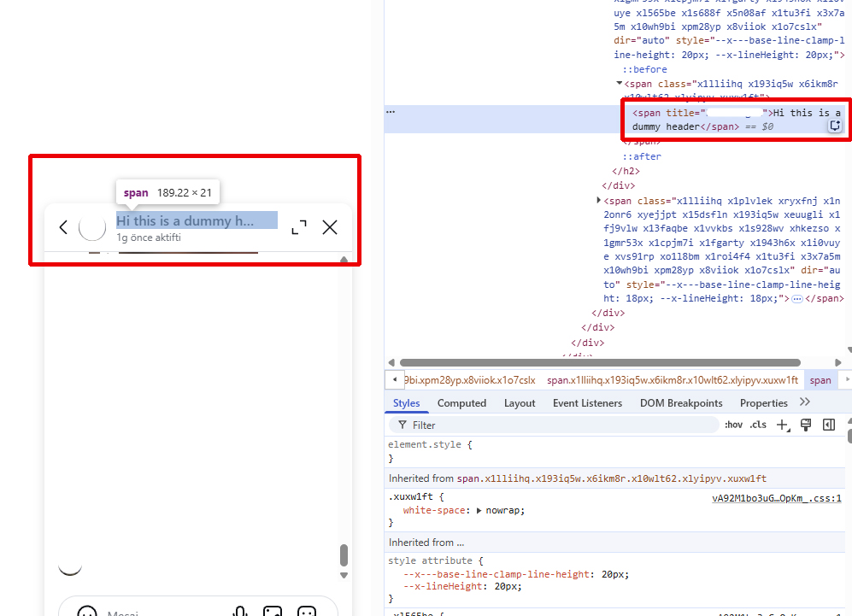Expand the span class x1lliihq x1plvlek node
This screenshot has height=616, width=852.
tap(598, 201)
